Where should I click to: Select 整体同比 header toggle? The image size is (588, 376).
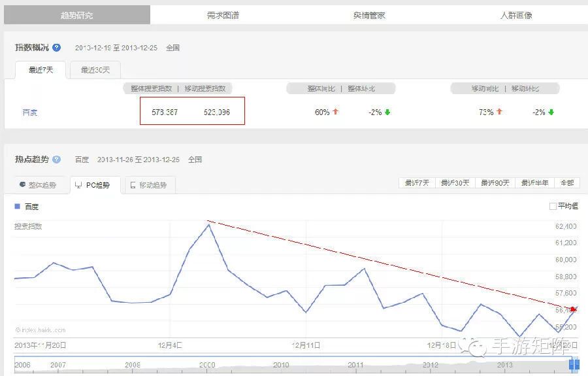(x=321, y=88)
